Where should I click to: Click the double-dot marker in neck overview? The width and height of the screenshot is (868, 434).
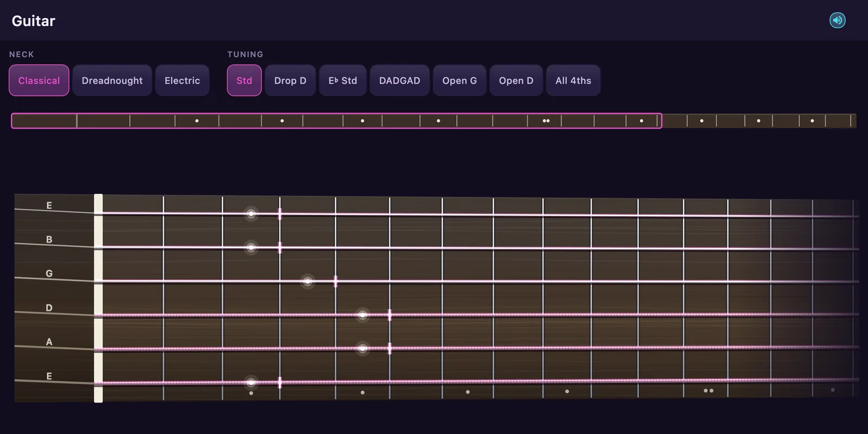(x=546, y=121)
